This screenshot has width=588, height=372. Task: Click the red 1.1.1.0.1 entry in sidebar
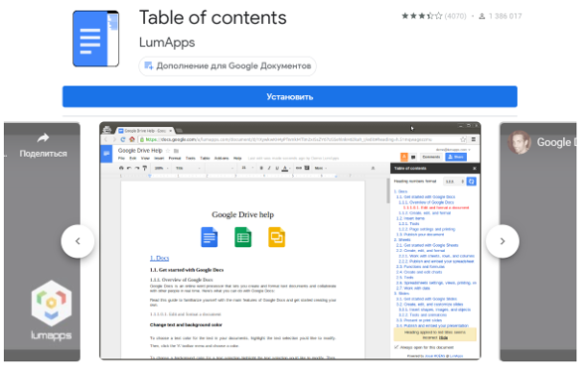436,207
